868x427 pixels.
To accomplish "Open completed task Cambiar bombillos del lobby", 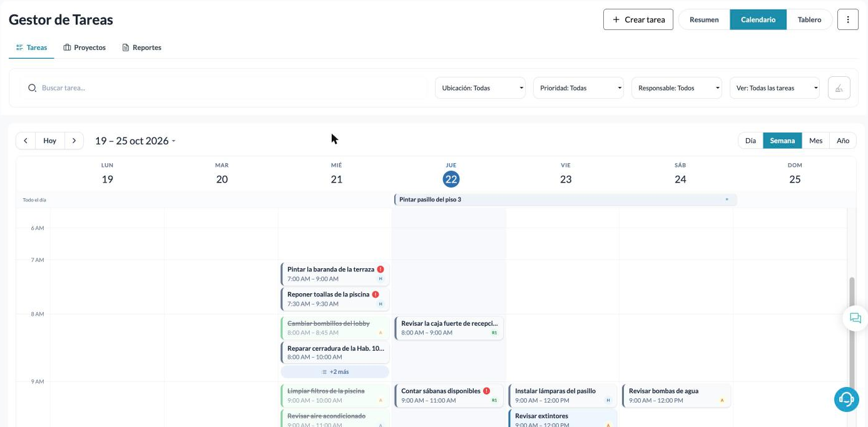I will [x=335, y=328].
